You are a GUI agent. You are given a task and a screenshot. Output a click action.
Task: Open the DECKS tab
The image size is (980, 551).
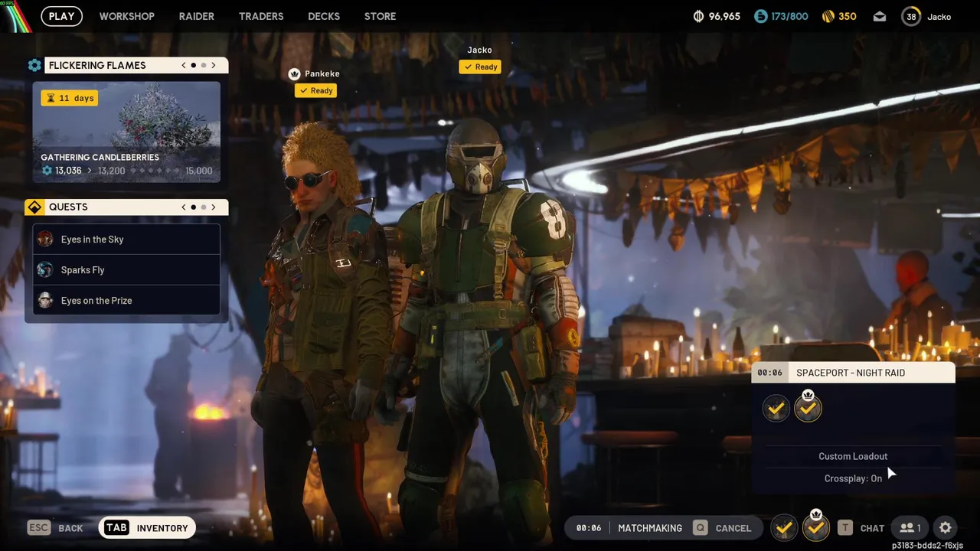click(x=324, y=16)
